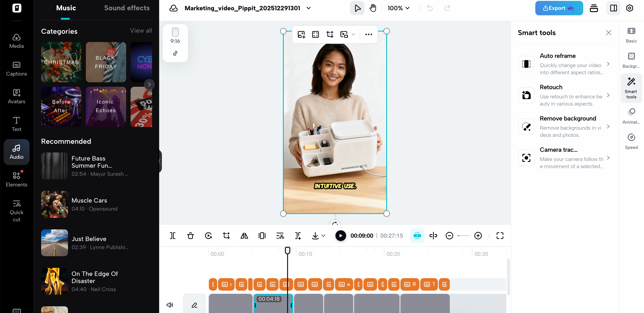Mute the audio track in the timeline
This screenshot has height=313, width=644.
(x=170, y=305)
